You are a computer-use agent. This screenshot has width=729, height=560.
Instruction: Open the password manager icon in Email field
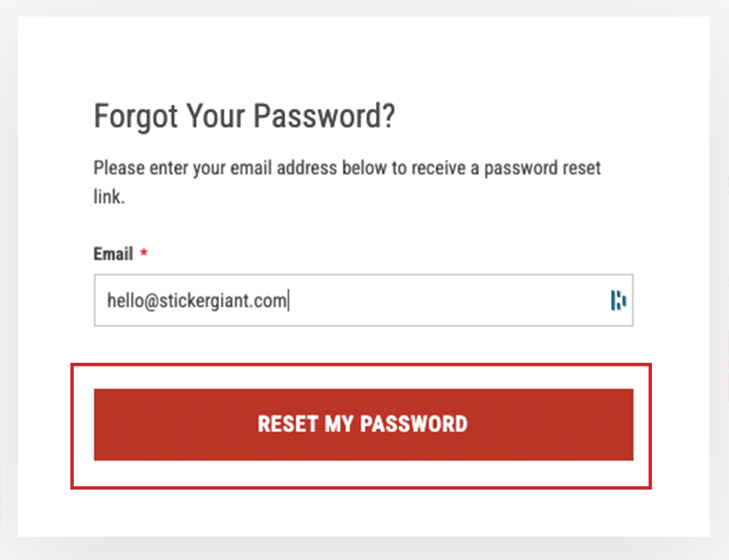coord(618,300)
